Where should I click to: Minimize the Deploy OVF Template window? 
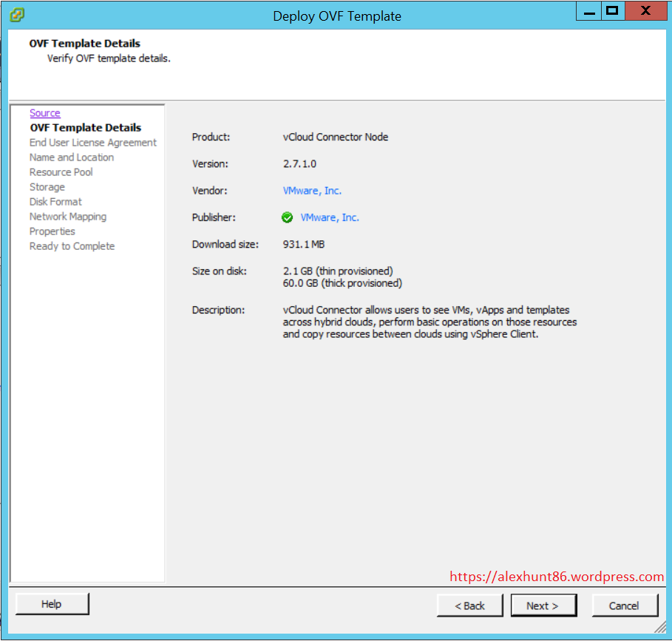click(x=589, y=11)
